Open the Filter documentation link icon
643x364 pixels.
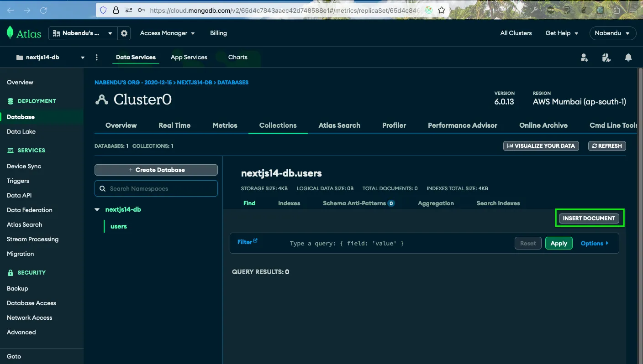(255, 241)
